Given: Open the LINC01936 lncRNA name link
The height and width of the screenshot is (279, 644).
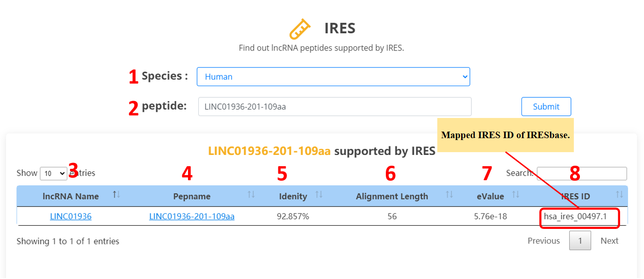Looking at the screenshot, I should [71, 216].
